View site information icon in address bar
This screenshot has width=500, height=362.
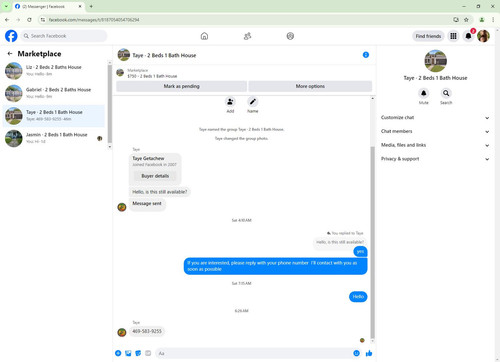coord(42,20)
